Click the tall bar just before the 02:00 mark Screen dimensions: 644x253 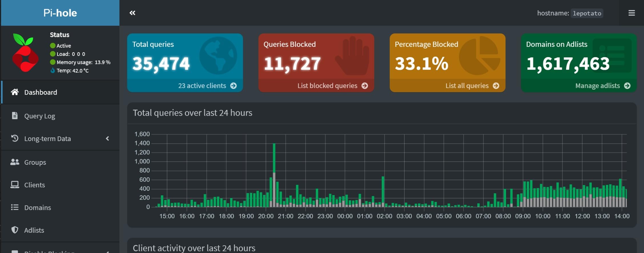383,190
